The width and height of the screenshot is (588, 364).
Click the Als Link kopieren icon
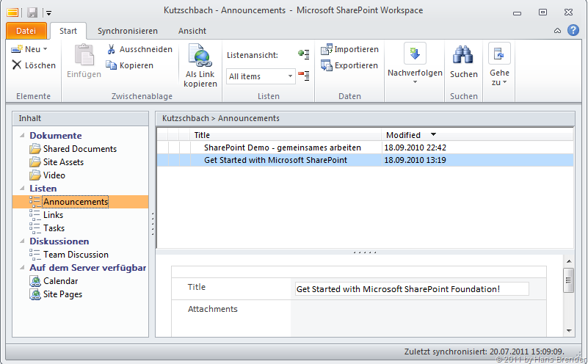tap(200, 57)
